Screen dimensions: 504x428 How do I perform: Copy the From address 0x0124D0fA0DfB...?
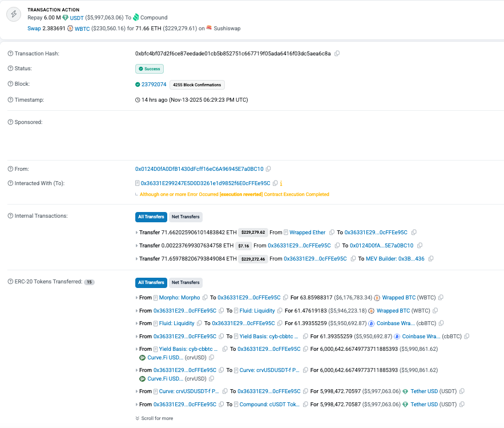[x=268, y=169]
